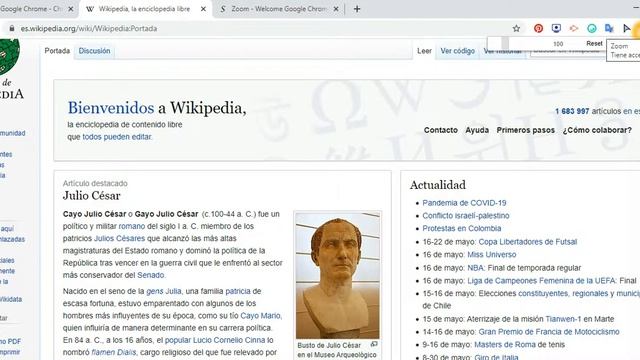Select the Leer tab

(424, 51)
